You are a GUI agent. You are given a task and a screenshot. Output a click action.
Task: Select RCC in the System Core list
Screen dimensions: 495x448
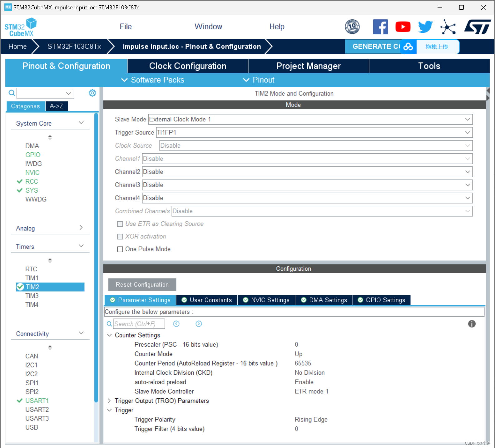click(32, 181)
